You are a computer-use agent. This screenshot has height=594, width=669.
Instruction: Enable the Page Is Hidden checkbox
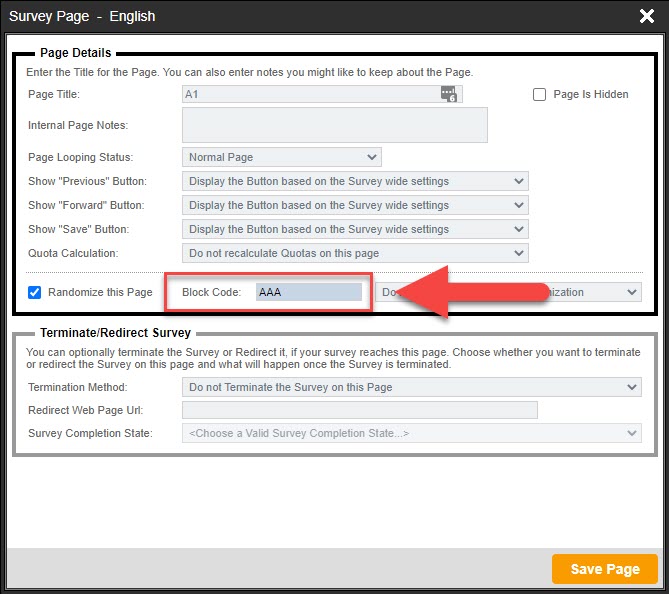[x=539, y=94]
